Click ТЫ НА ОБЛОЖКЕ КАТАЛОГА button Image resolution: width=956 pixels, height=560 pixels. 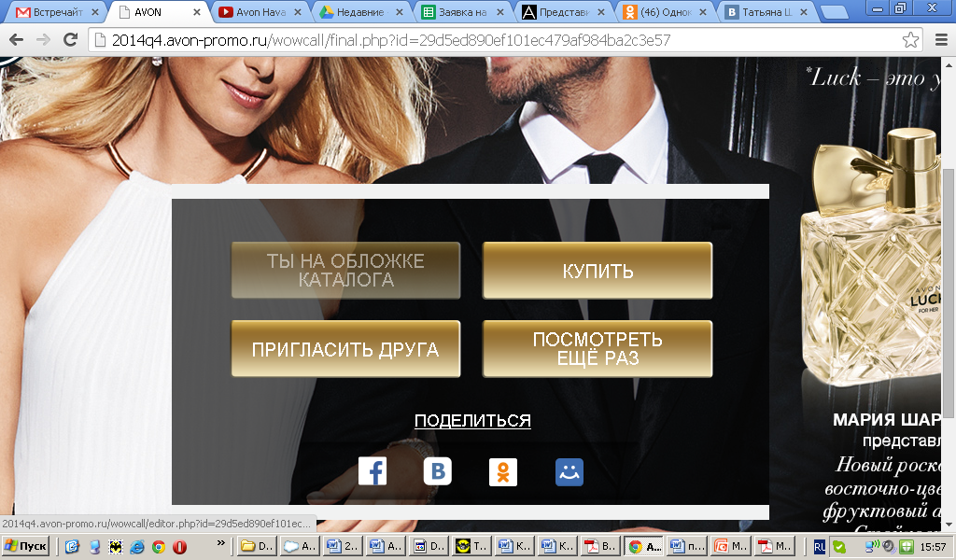pos(345,271)
